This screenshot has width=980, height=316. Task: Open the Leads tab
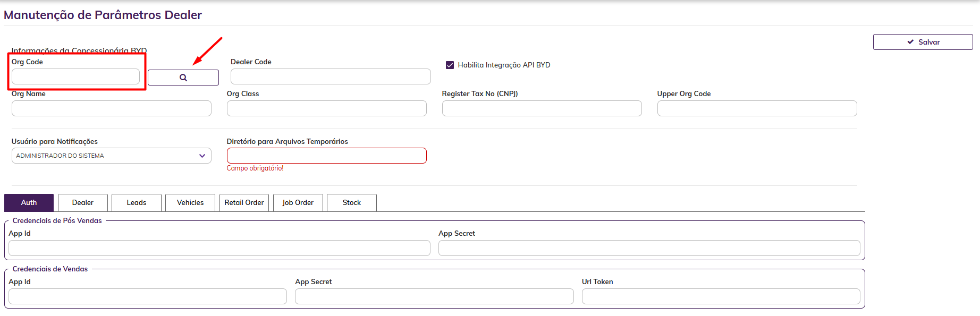(137, 203)
